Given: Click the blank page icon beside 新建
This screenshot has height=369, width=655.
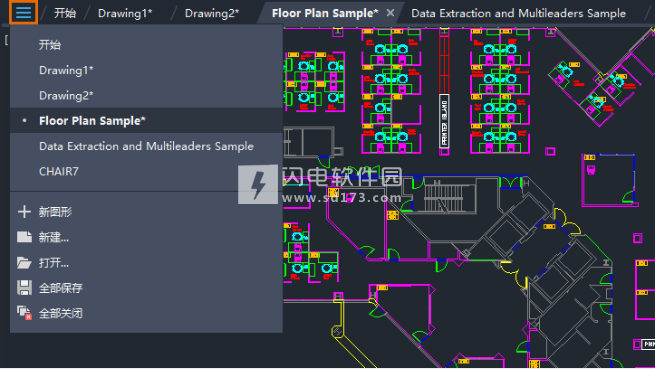Looking at the screenshot, I should [x=24, y=237].
